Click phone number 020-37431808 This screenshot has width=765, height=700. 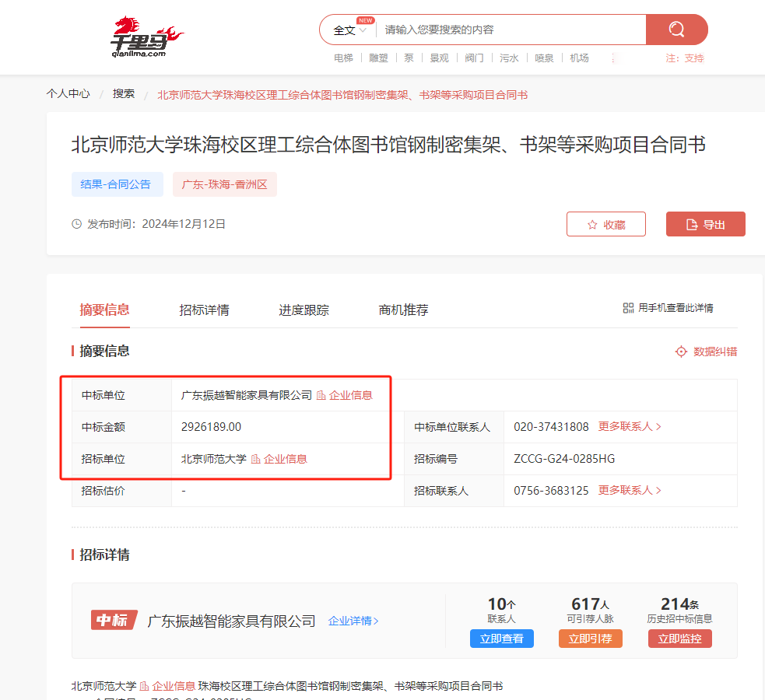click(551, 427)
